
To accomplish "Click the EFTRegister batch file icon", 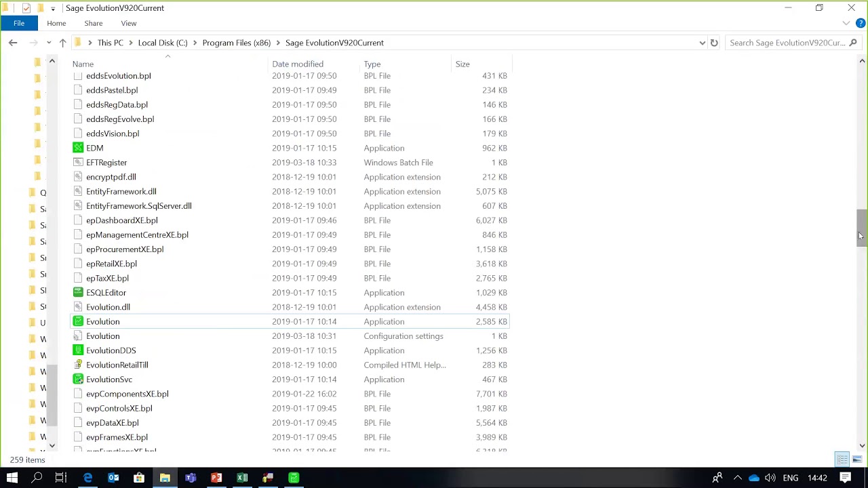I will (78, 163).
